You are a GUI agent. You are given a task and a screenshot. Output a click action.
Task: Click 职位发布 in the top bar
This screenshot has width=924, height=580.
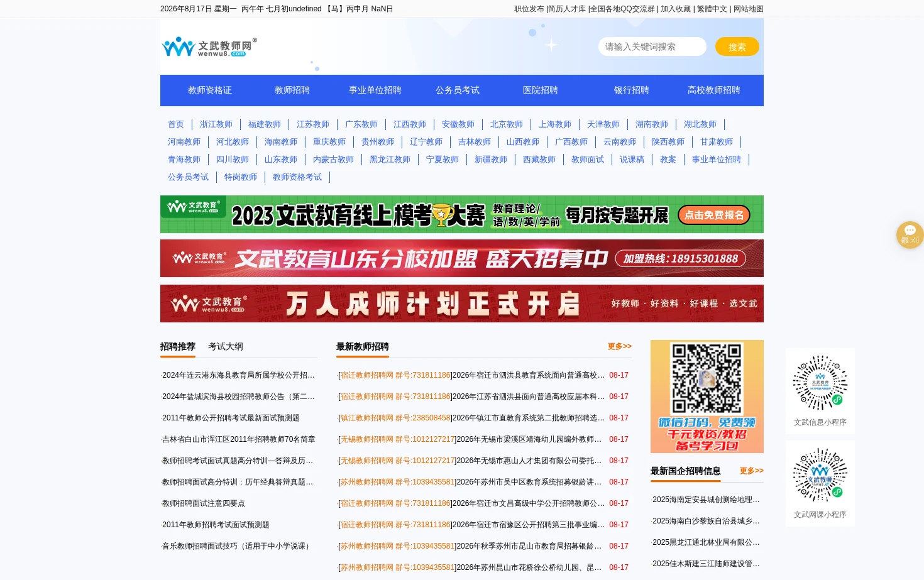[x=529, y=9]
